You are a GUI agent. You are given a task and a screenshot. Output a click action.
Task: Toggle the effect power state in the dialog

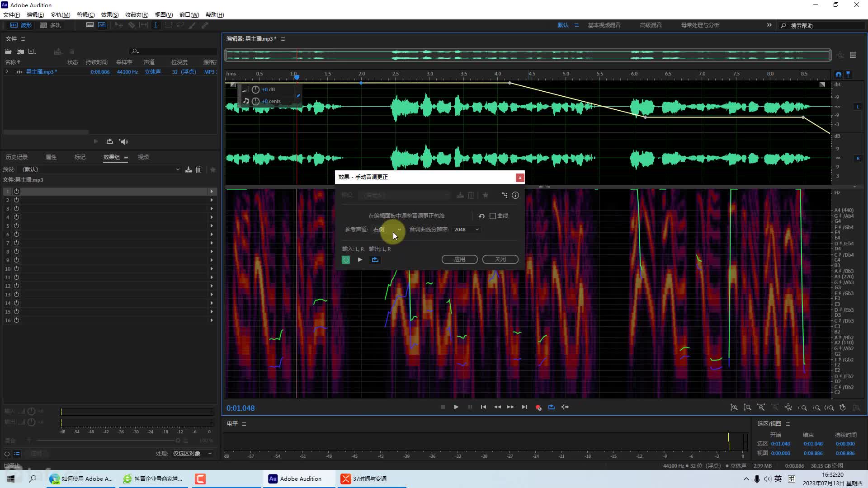(346, 260)
